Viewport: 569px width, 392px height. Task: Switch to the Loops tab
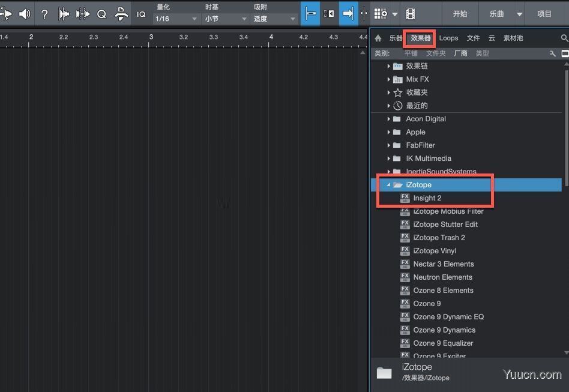pyautogui.click(x=448, y=38)
